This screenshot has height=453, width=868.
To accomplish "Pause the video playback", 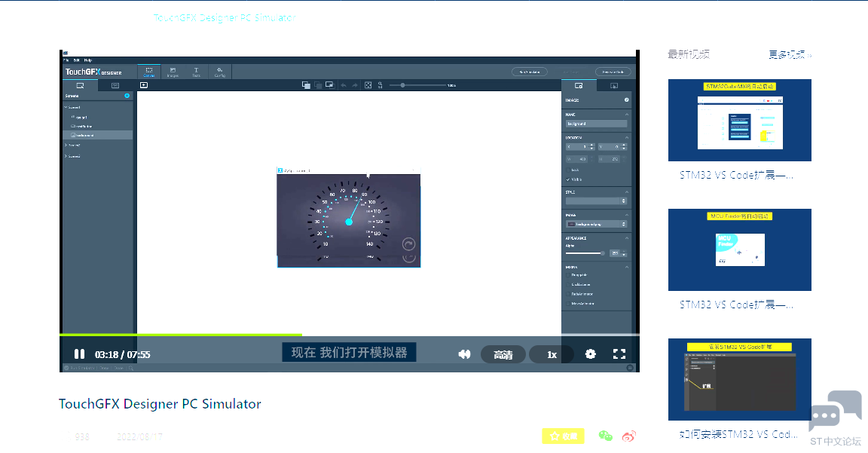I will (79, 354).
